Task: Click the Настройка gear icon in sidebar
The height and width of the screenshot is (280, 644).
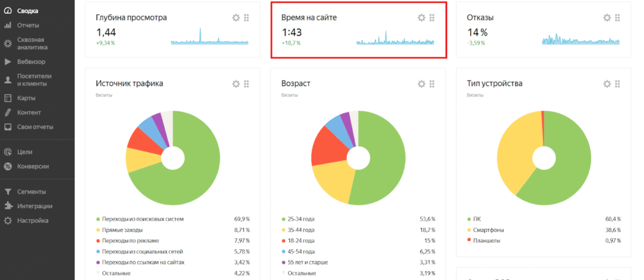Action: (x=8, y=220)
